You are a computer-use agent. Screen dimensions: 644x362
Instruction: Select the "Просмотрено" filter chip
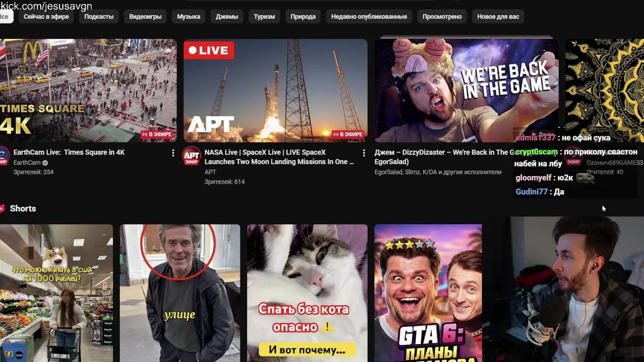click(x=442, y=17)
